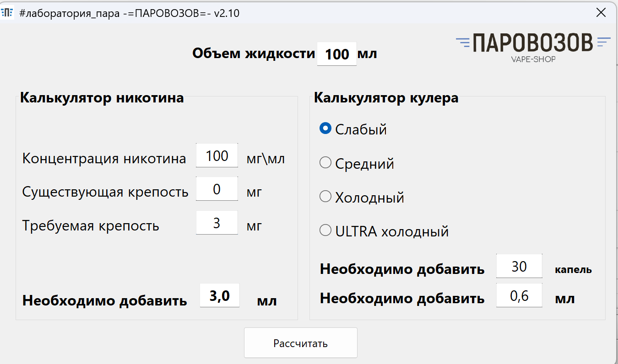The width and height of the screenshot is (618, 364).
Task: Click the window title text #лаборатория_пара
Action: (70, 13)
